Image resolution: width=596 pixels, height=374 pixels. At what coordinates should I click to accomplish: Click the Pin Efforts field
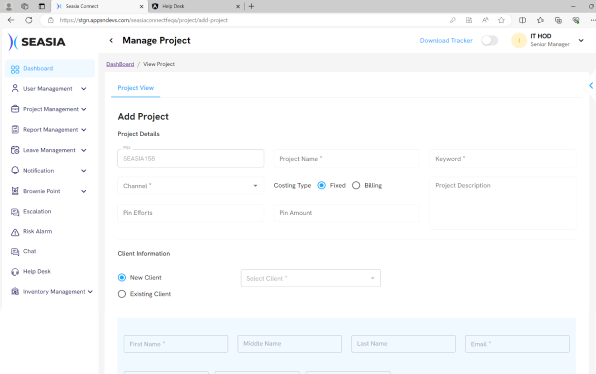(x=190, y=213)
